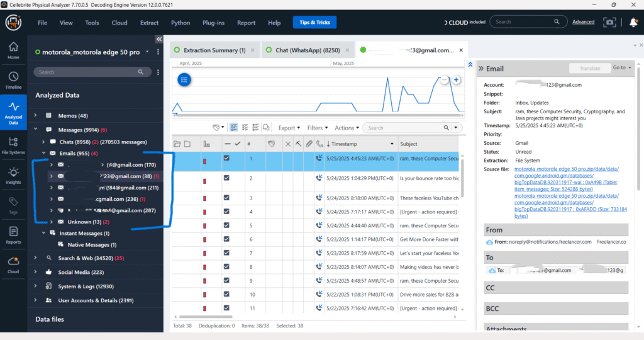The width and height of the screenshot is (644, 340).
Task: Expand Email details panel double-arrow icon
Action: 481,69
